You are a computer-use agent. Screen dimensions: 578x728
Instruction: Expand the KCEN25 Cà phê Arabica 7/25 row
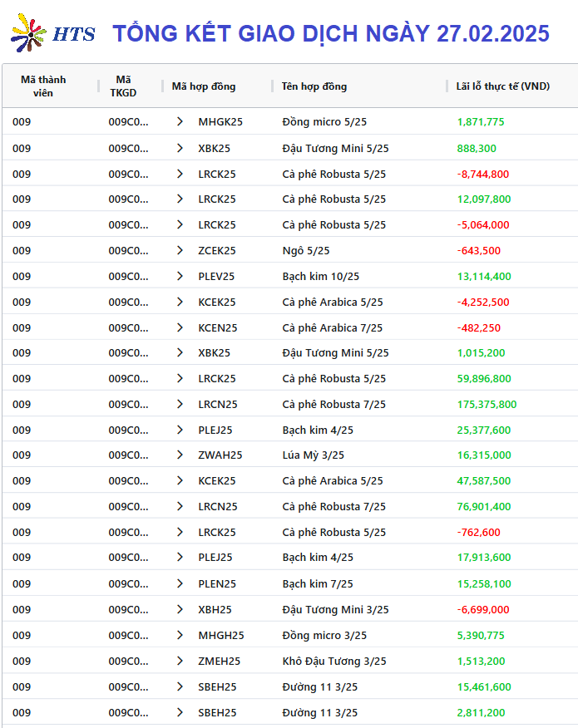point(180,327)
